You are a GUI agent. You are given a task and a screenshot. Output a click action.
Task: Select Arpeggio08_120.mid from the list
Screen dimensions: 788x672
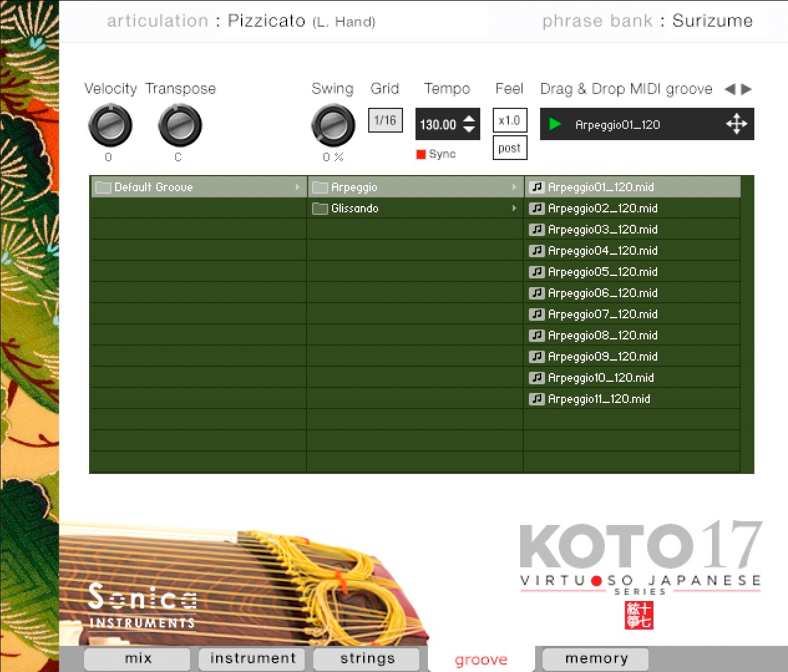[x=602, y=335]
